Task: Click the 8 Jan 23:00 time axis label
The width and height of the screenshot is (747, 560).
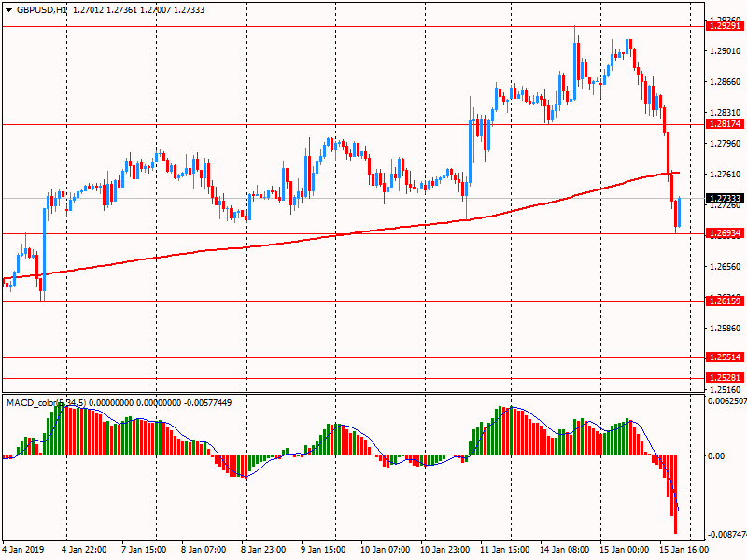Action: (265, 549)
